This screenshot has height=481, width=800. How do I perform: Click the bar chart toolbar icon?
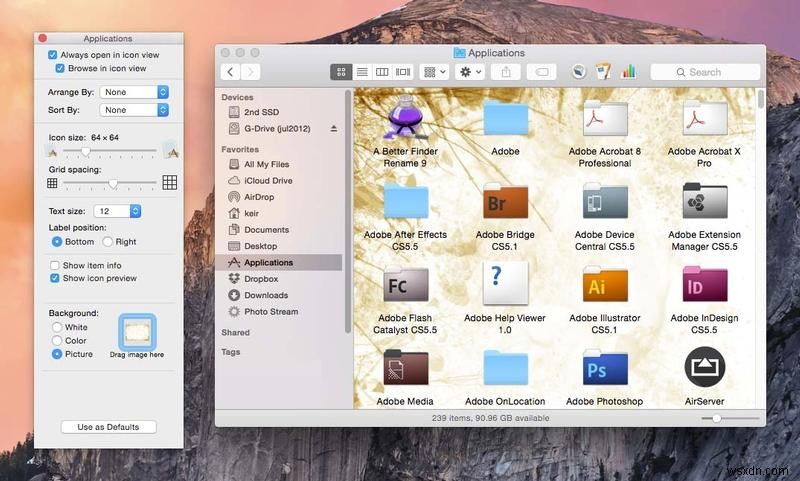coord(628,71)
